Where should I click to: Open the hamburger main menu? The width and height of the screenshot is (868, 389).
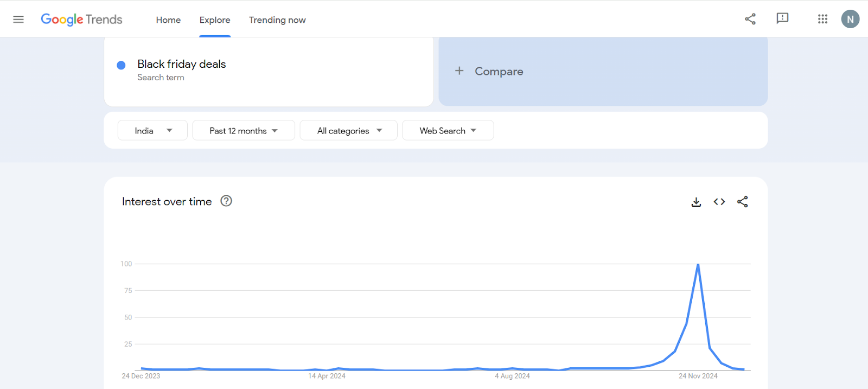[18, 20]
